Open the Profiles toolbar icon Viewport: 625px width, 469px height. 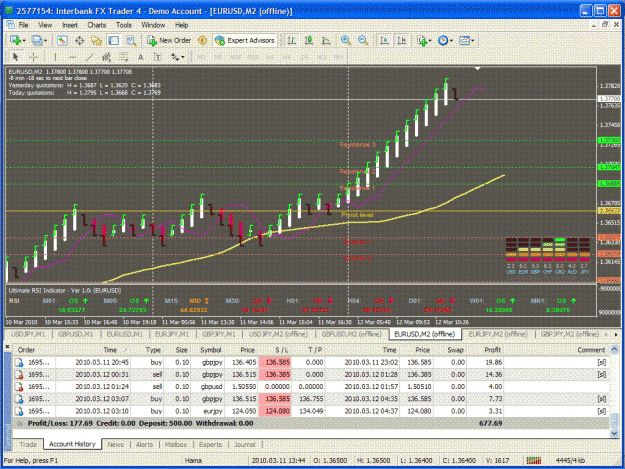tap(37, 40)
